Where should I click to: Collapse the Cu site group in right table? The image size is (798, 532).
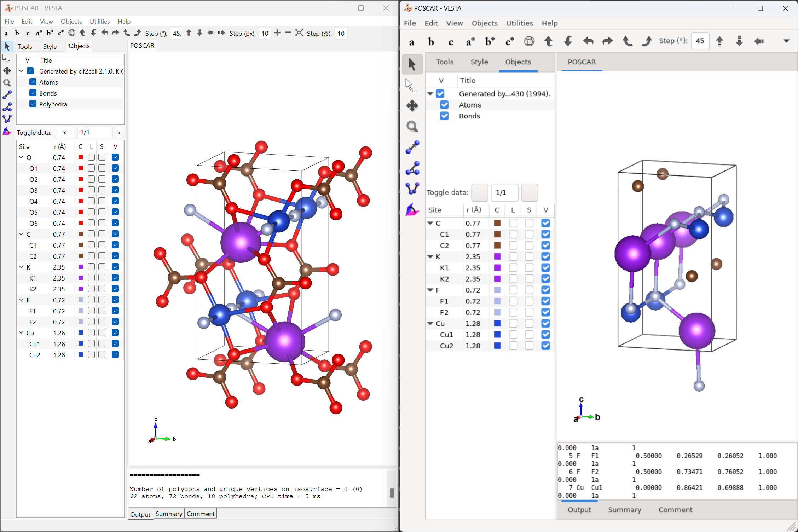pyautogui.click(x=430, y=323)
